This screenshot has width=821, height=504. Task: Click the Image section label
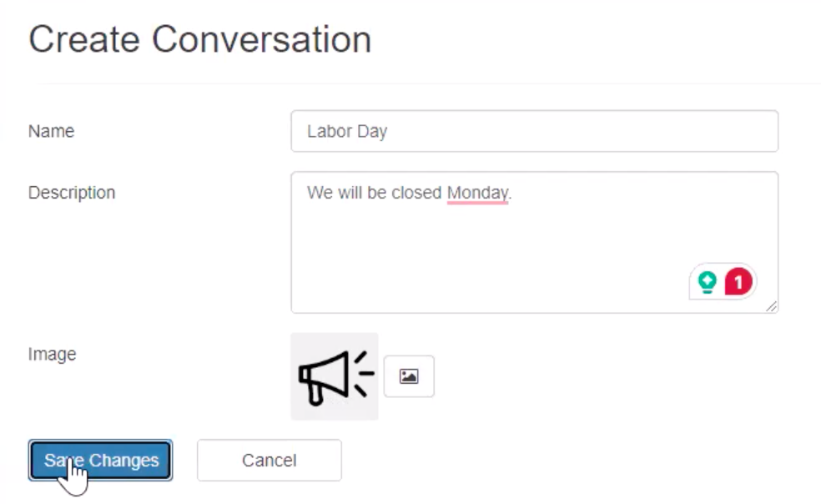pos(51,354)
